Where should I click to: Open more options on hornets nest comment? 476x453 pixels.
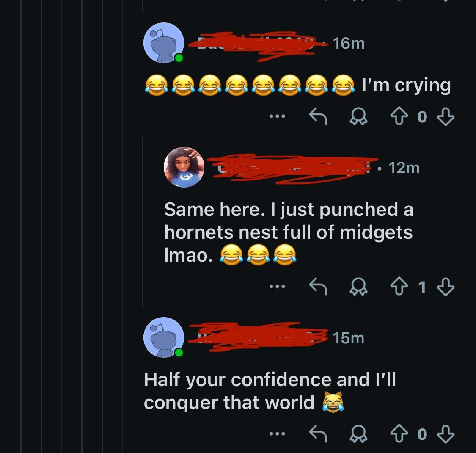(x=278, y=287)
